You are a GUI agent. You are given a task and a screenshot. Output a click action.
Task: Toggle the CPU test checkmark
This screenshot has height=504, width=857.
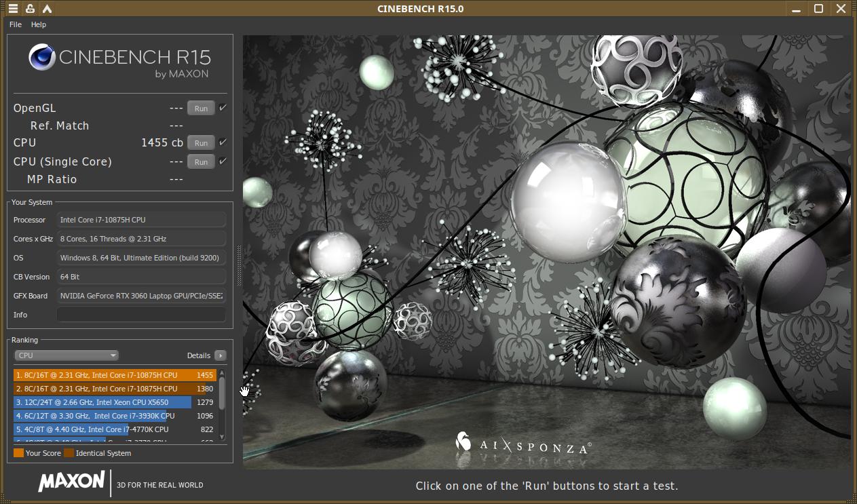223,142
